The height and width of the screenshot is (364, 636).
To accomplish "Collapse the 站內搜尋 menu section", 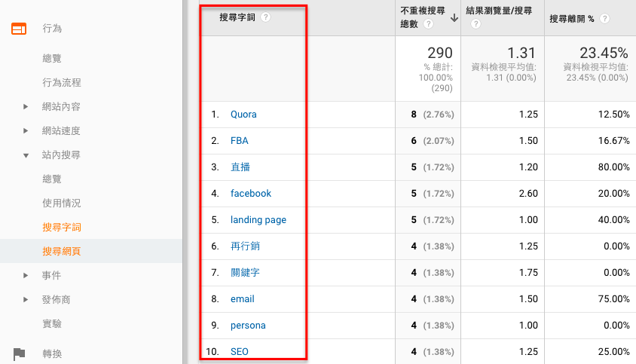I will coord(26,155).
